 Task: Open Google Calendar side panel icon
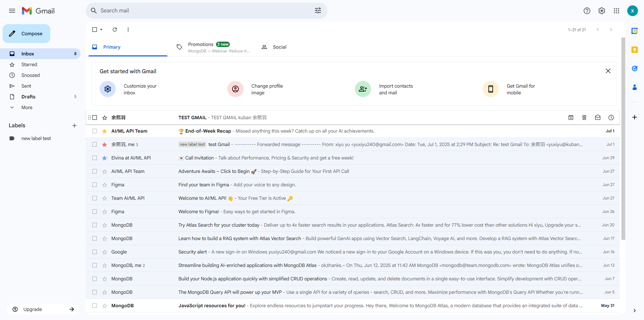(x=634, y=31)
